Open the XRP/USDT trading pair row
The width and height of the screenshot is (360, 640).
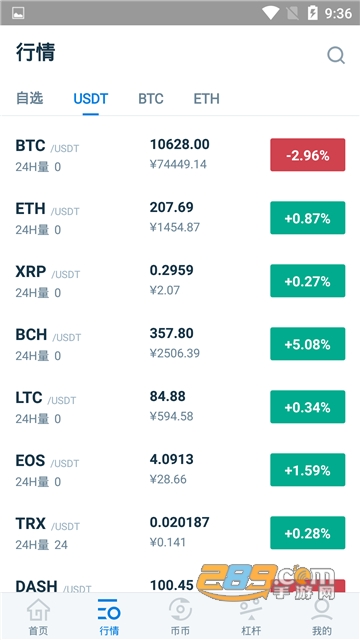click(180, 281)
